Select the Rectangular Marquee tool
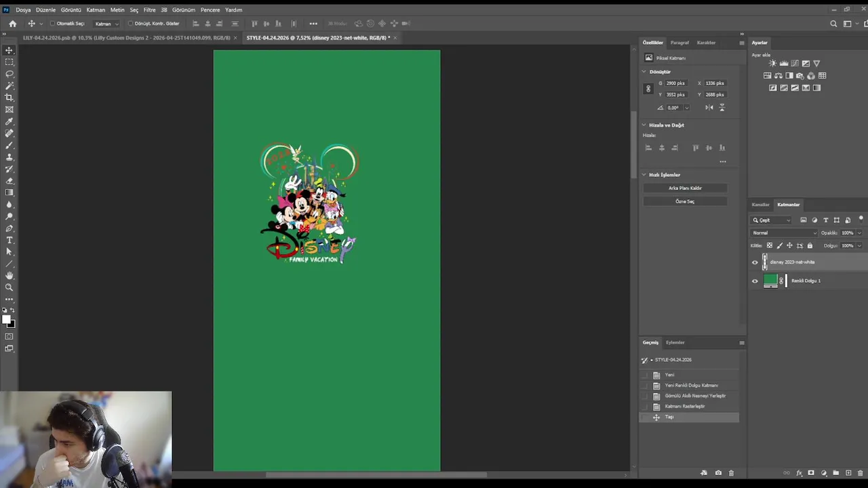868x488 pixels. point(9,62)
